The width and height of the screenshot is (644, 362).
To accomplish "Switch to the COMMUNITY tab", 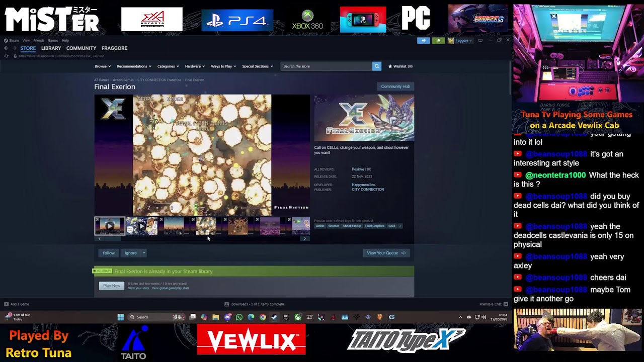I will click(x=81, y=48).
